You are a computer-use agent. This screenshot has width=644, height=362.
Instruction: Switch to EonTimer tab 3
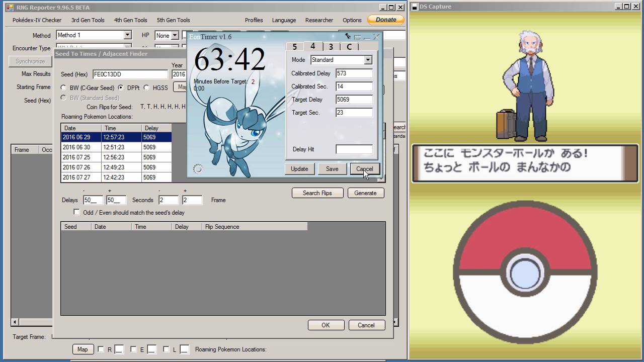click(x=331, y=47)
